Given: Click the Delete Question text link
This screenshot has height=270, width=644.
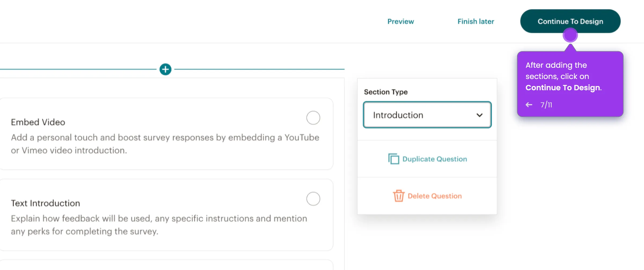Looking at the screenshot, I should tap(434, 196).
